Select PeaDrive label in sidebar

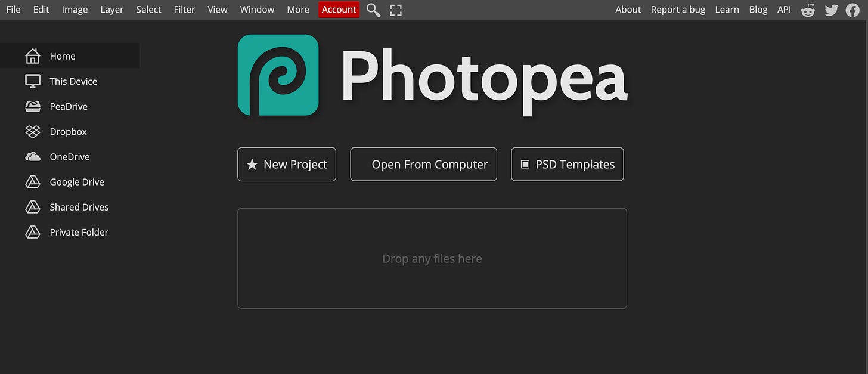[x=69, y=106]
